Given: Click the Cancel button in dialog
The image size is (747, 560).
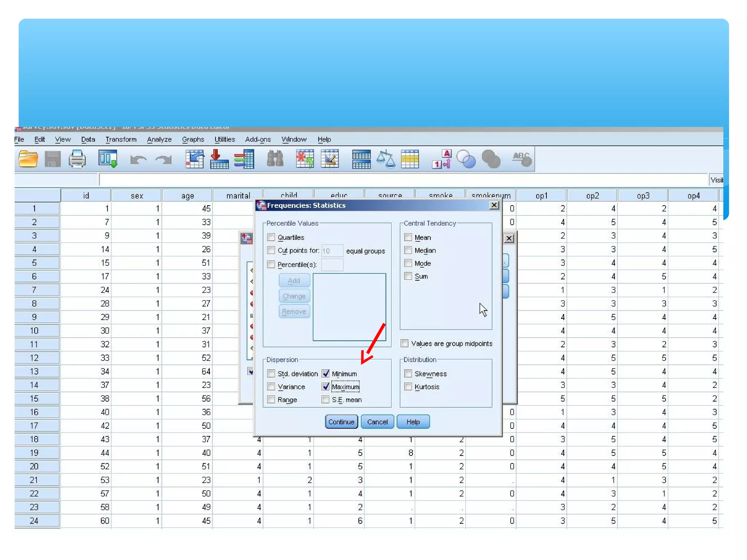Looking at the screenshot, I should coord(377,422).
